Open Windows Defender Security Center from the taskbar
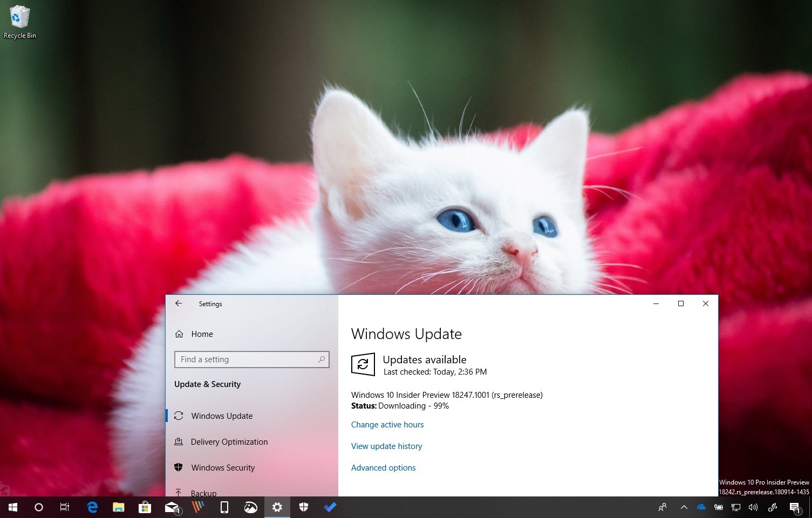Viewport: 812px width, 518px height. tap(303, 507)
